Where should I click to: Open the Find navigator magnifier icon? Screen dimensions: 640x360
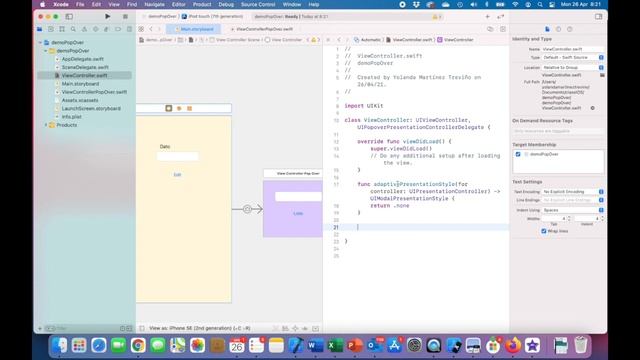(73, 29)
